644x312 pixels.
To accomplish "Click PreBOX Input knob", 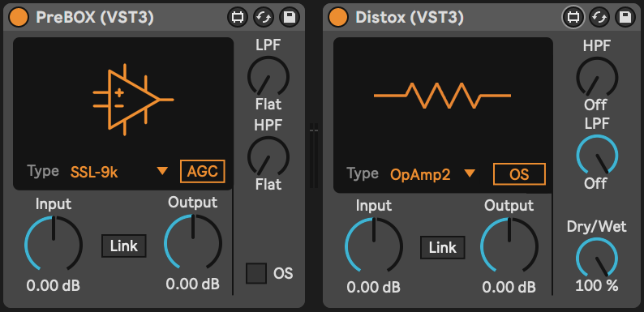I will pyautogui.click(x=54, y=244).
